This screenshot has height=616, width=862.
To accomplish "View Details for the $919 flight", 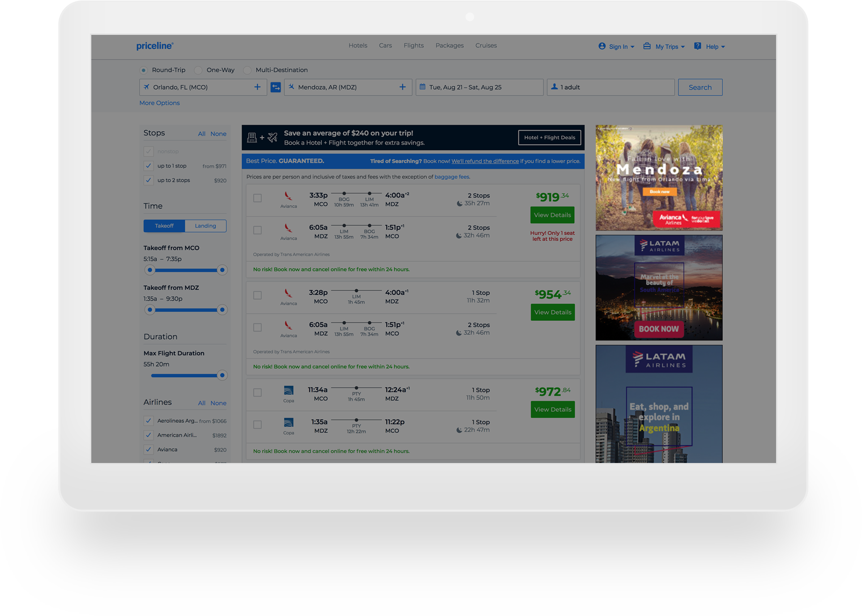I will coord(552,215).
